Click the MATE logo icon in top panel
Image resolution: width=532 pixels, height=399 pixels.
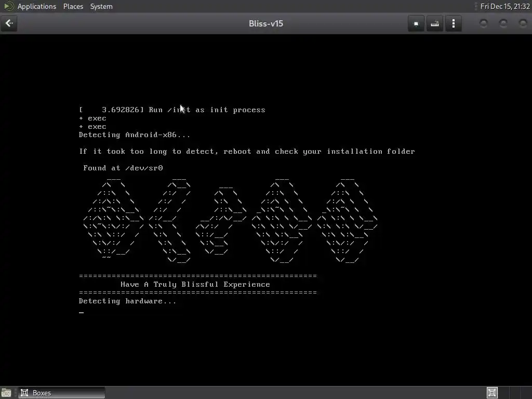pyautogui.click(x=8, y=6)
